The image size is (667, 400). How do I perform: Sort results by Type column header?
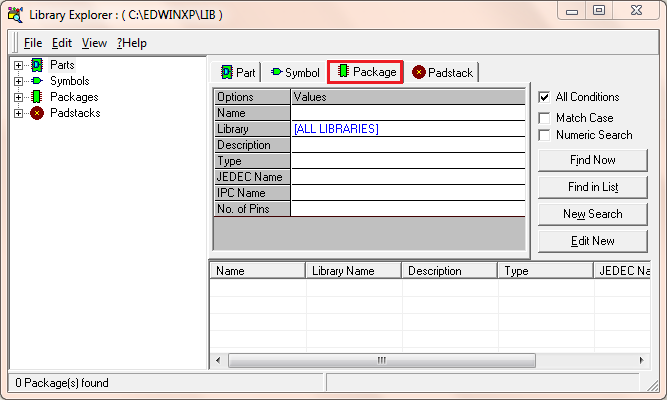[546, 271]
